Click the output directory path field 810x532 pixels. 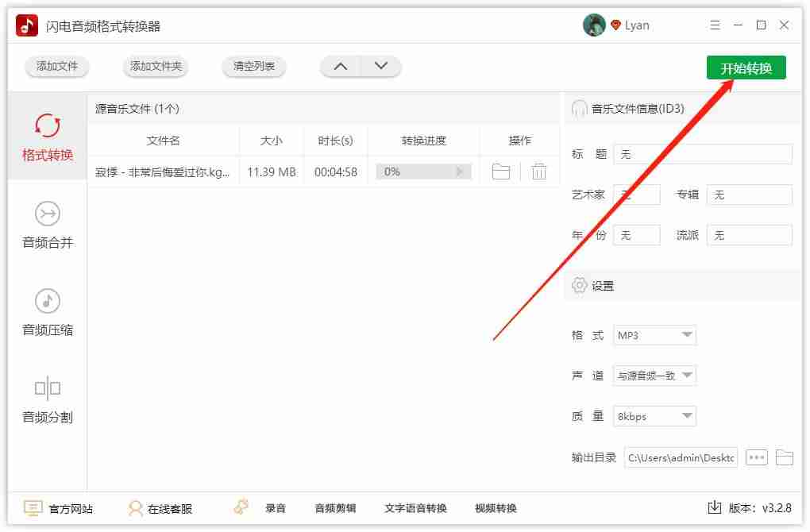tap(681, 457)
